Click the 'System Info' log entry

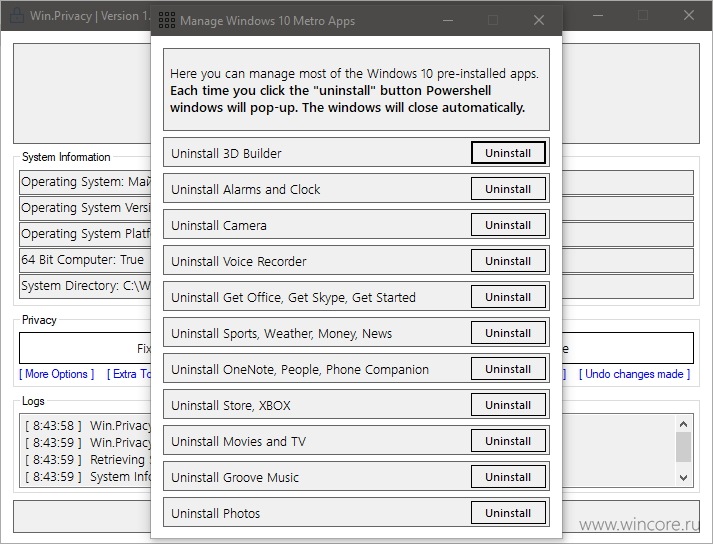coord(87,477)
